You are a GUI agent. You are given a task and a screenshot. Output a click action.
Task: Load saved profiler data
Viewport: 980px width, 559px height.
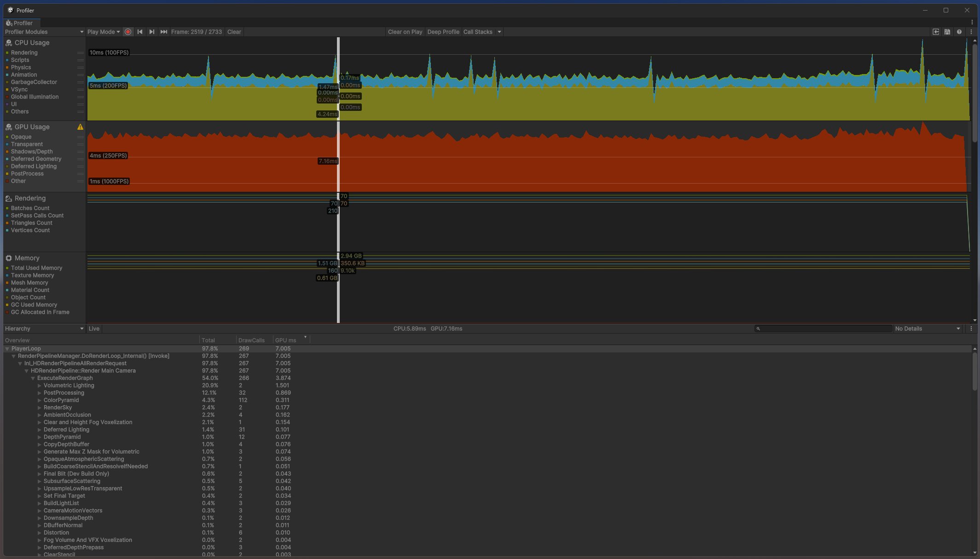coord(936,32)
